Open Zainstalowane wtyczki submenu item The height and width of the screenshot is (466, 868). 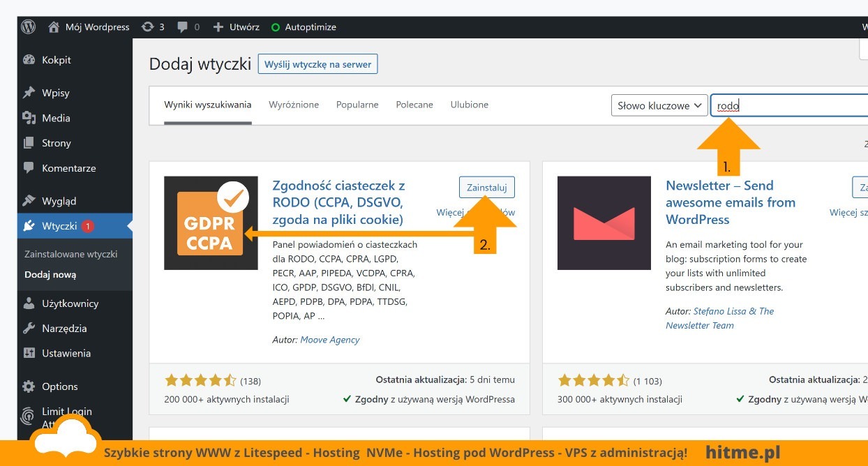(70, 254)
